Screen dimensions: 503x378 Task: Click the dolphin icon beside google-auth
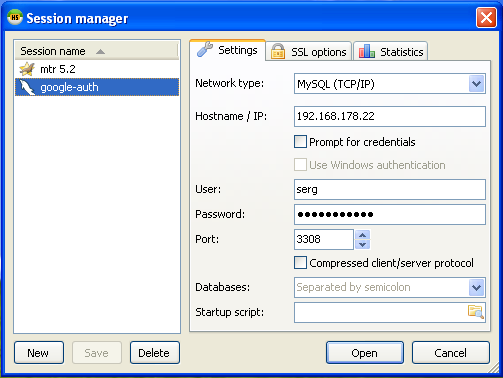tap(27, 87)
